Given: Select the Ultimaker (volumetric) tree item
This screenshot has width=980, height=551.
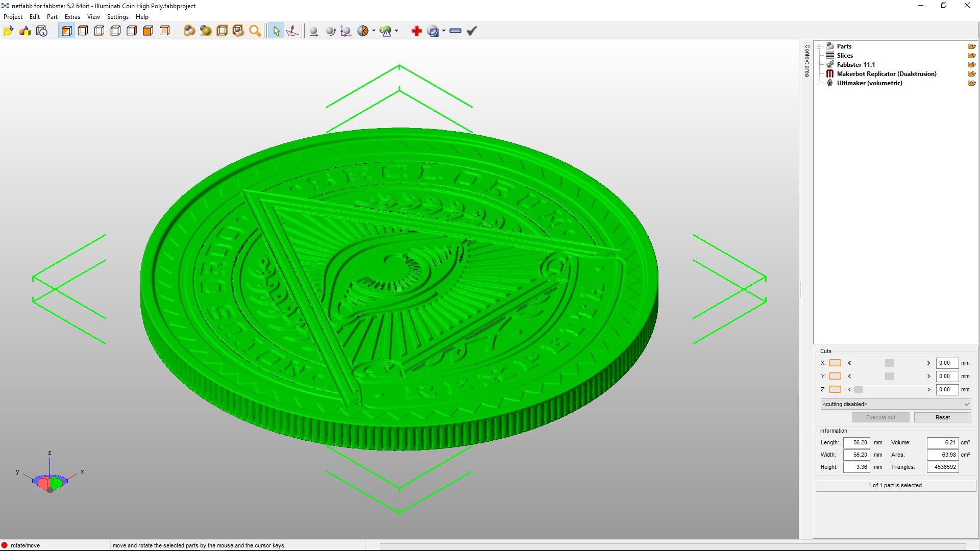Looking at the screenshot, I should (x=869, y=83).
